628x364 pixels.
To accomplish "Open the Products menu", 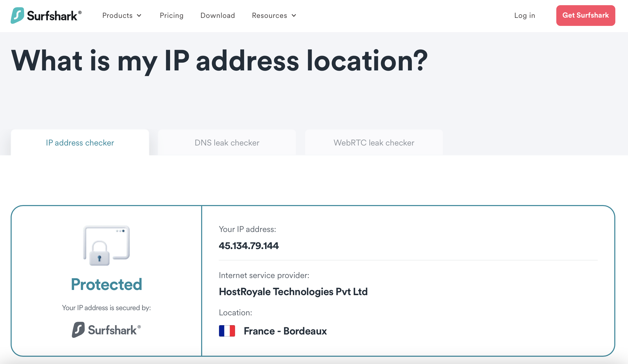I will [x=118, y=16].
